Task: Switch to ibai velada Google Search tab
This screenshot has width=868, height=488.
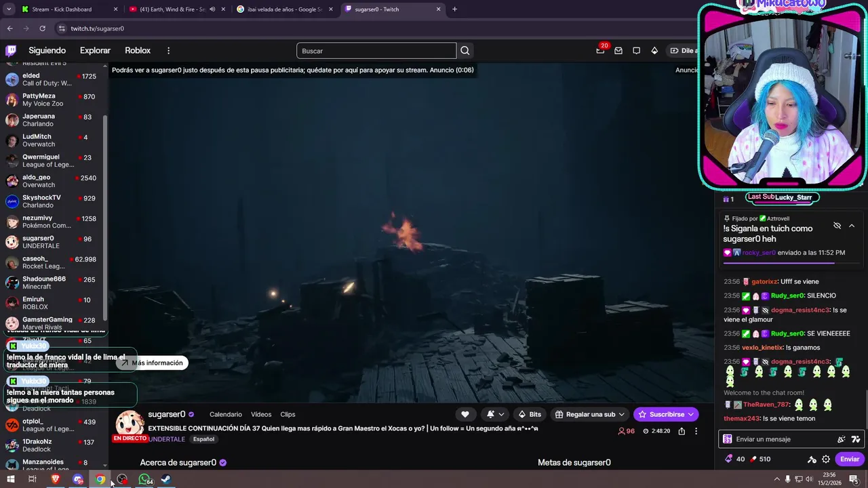Action: click(x=284, y=9)
